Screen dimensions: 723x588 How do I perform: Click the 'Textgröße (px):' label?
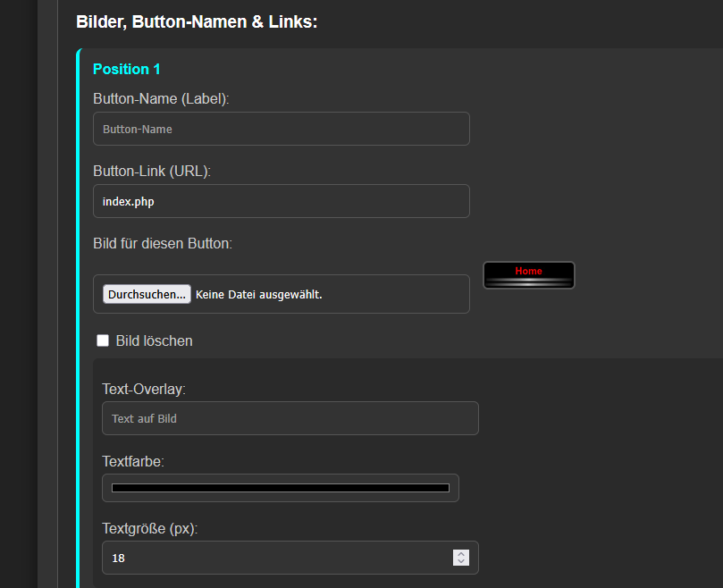pyautogui.click(x=150, y=528)
